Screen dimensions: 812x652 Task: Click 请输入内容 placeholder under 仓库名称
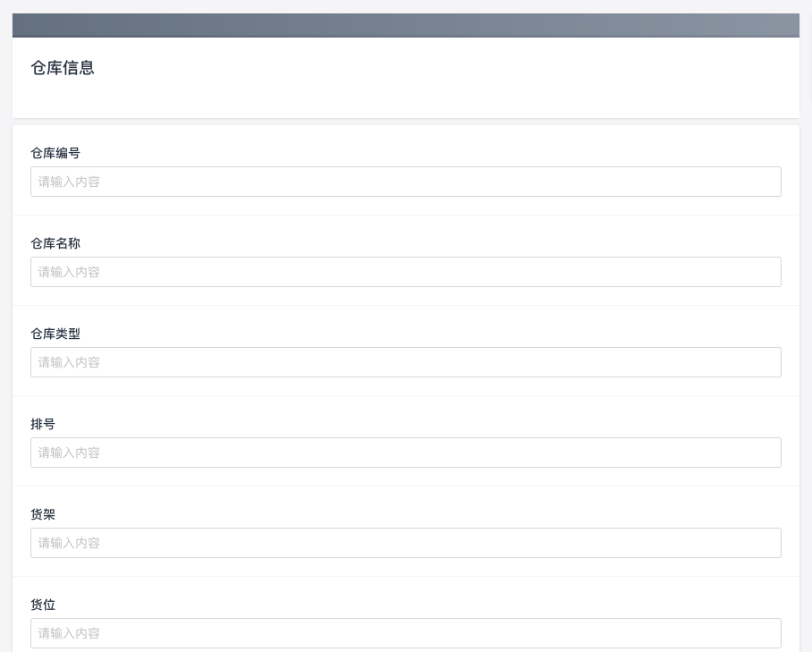[69, 272]
